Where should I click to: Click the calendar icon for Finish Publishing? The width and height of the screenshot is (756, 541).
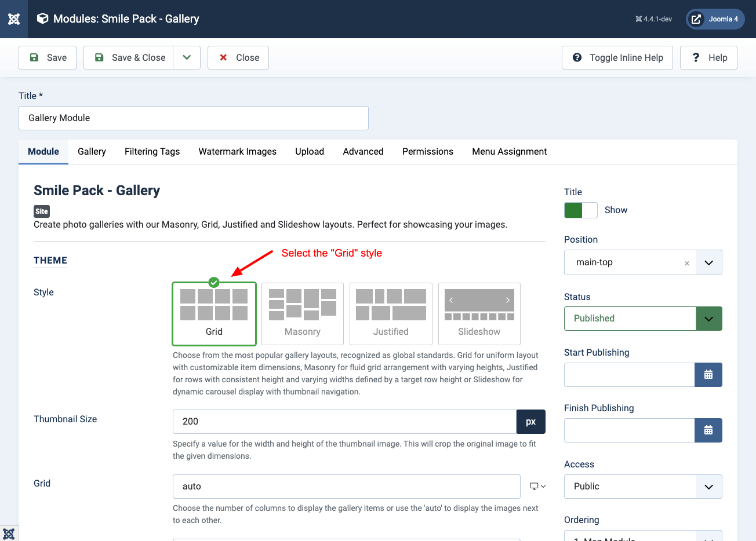(x=708, y=430)
